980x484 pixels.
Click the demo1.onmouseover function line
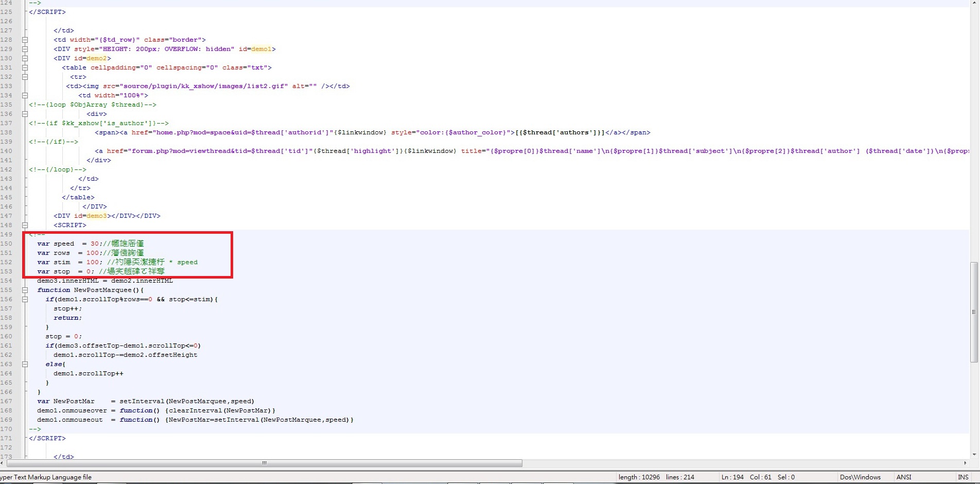click(x=156, y=410)
